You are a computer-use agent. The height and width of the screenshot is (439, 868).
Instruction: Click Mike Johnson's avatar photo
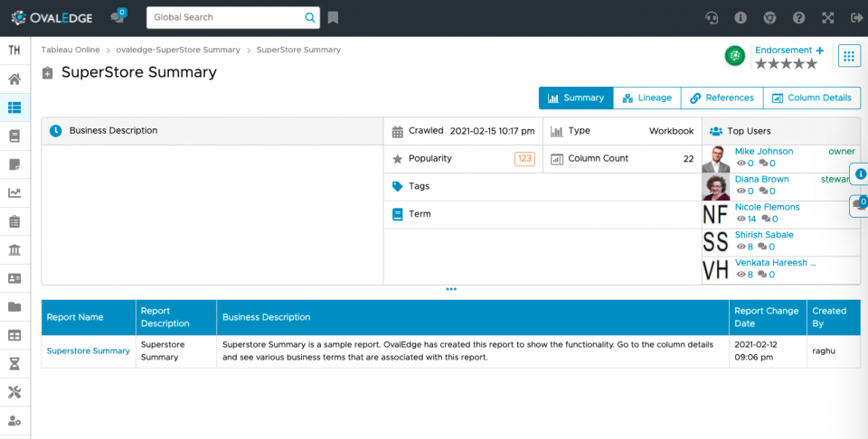coord(716,159)
